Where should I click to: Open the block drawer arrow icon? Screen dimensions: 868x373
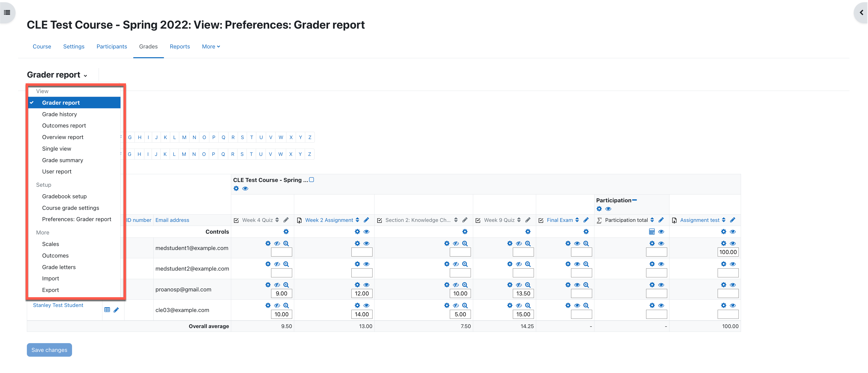861,13
